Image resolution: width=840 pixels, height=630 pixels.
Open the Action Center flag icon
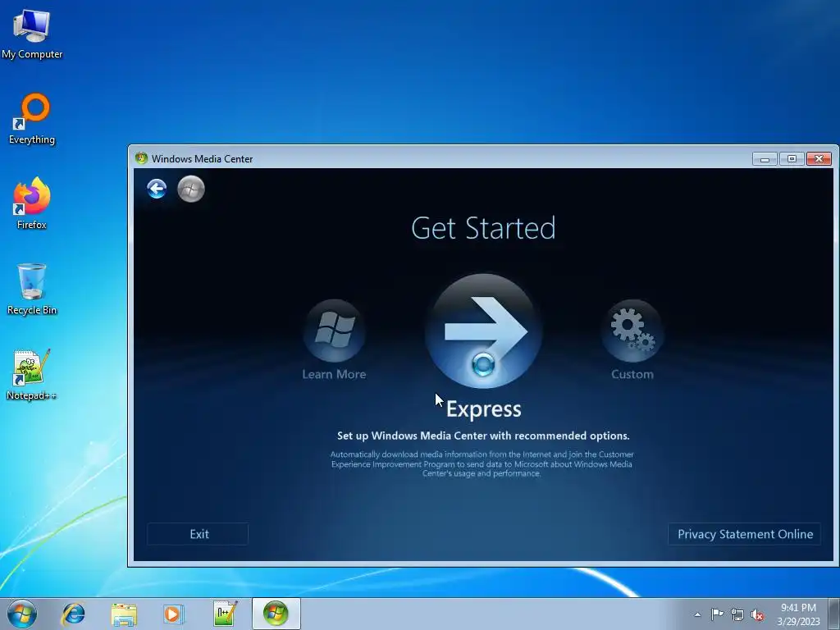click(x=717, y=614)
